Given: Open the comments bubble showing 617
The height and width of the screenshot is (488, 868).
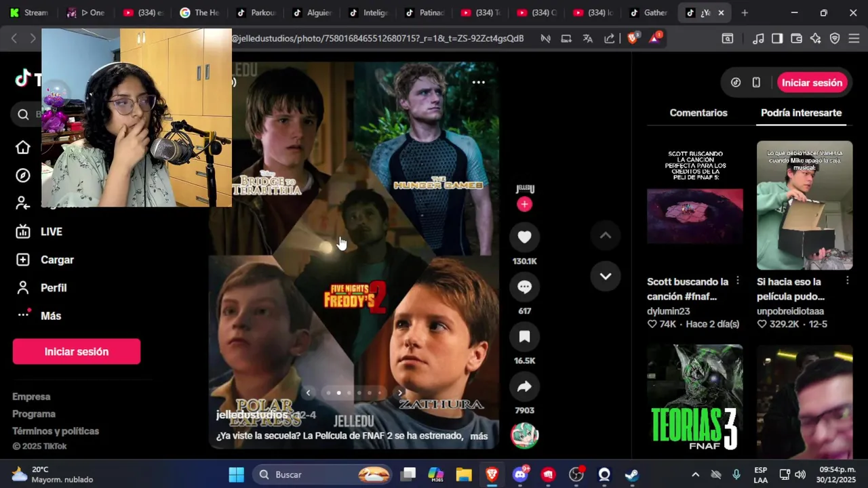Looking at the screenshot, I should pos(524,287).
